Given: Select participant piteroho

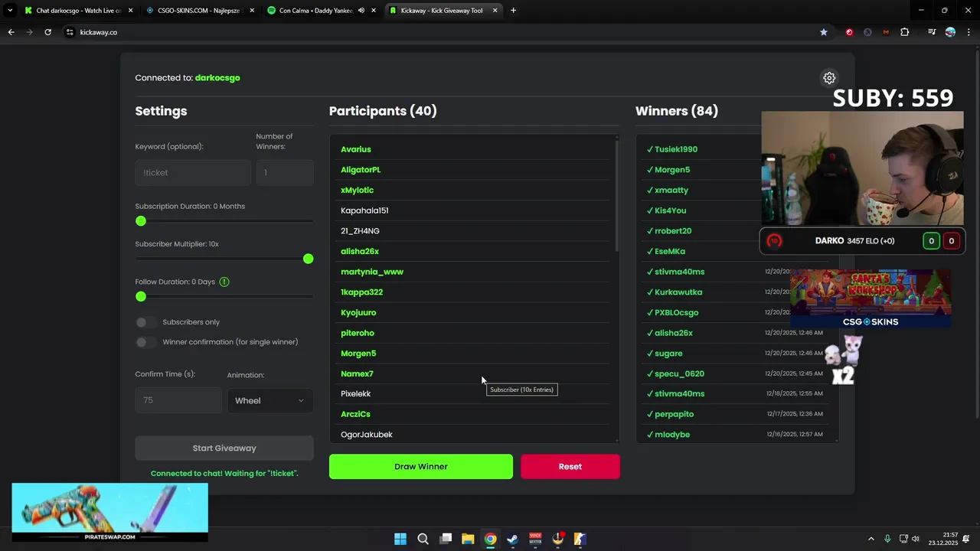Looking at the screenshot, I should click(358, 333).
